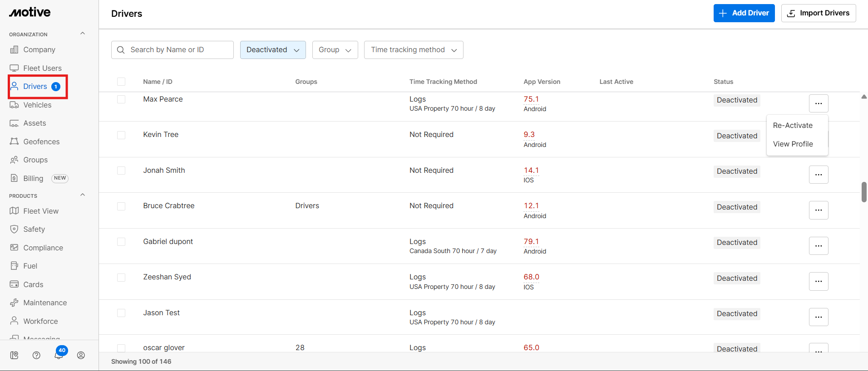Click the vertical scrollbar thumb

[864, 192]
